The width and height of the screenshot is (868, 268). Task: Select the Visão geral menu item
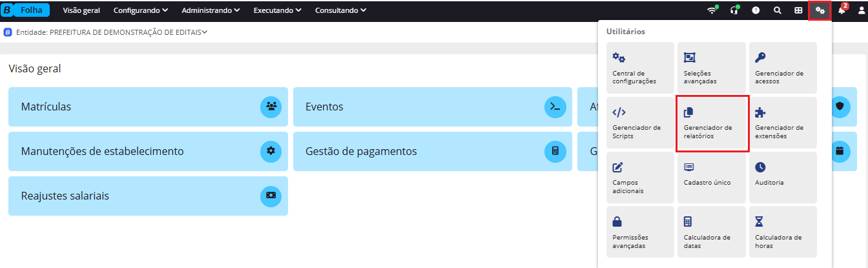pos(81,10)
